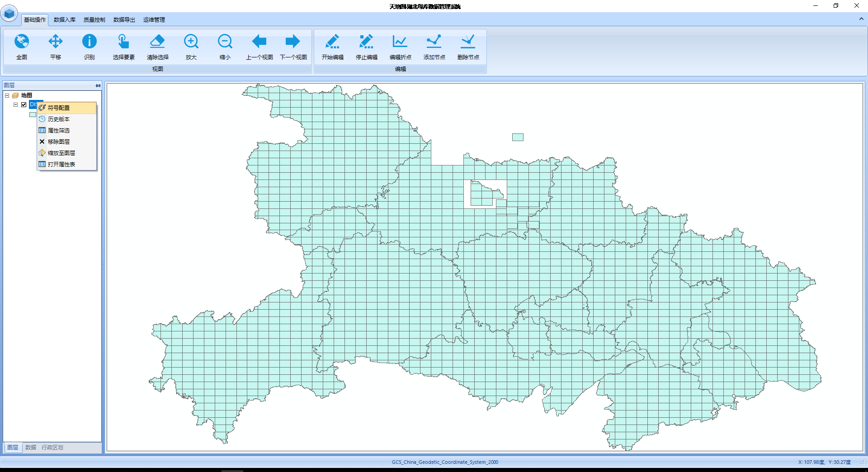Click the 添加节点 add node tool
The width and height of the screenshot is (868, 472).
pyautogui.click(x=434, y=42)
